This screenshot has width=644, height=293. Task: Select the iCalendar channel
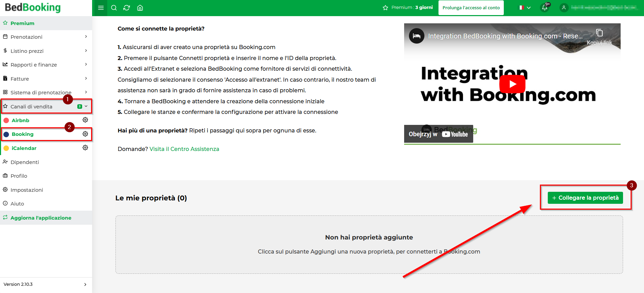coord(24,148)
